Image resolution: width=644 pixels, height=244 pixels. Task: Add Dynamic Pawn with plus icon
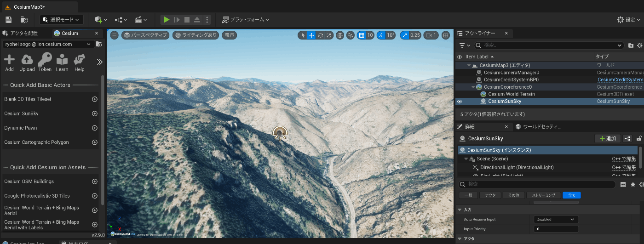point(95,128)
